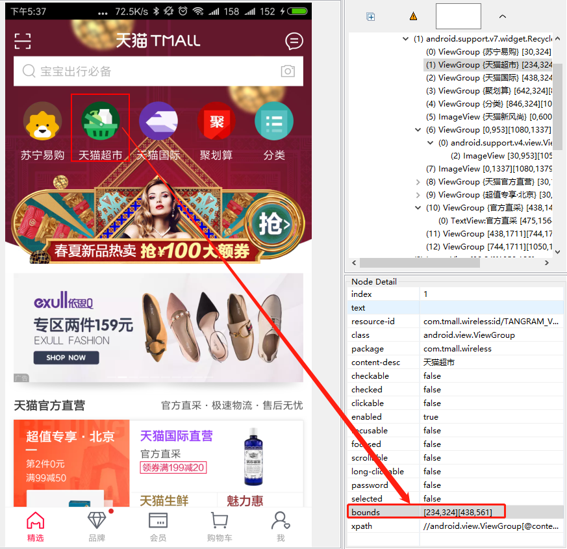Collapse the (10) ViewGroup 官方直采 node
567x549 pixels.
(418, 208)
